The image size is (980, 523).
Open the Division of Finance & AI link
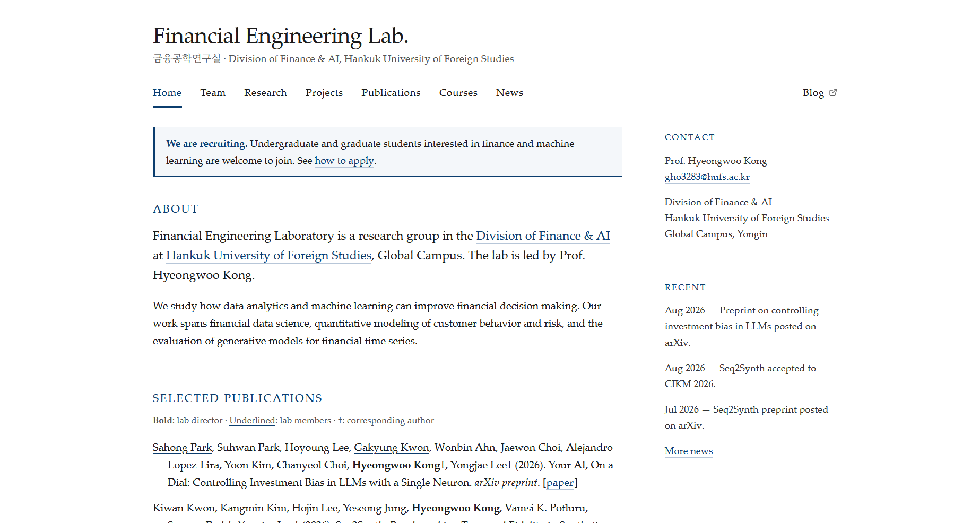click(x=543, y=236)
